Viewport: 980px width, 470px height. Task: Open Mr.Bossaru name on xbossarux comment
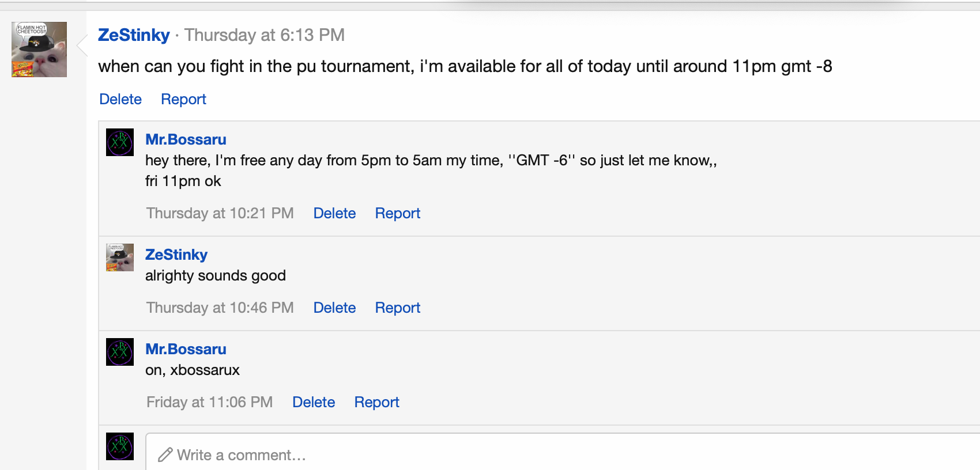point(186,349)
